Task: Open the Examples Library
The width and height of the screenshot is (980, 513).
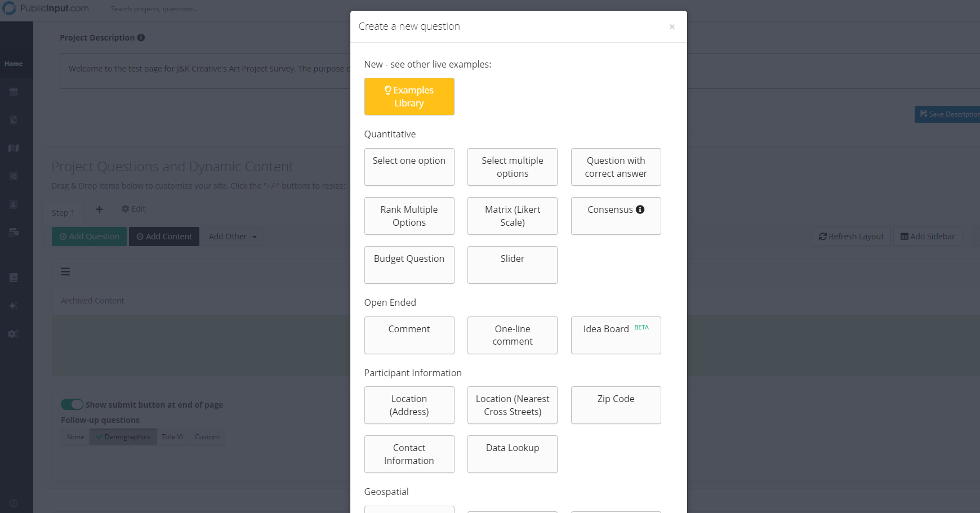Action: [409, 96]
